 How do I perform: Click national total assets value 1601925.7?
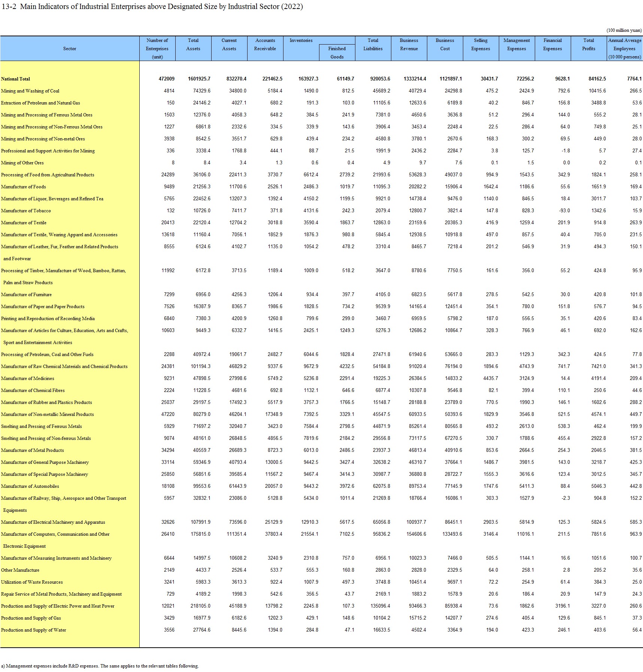point(199,79)
